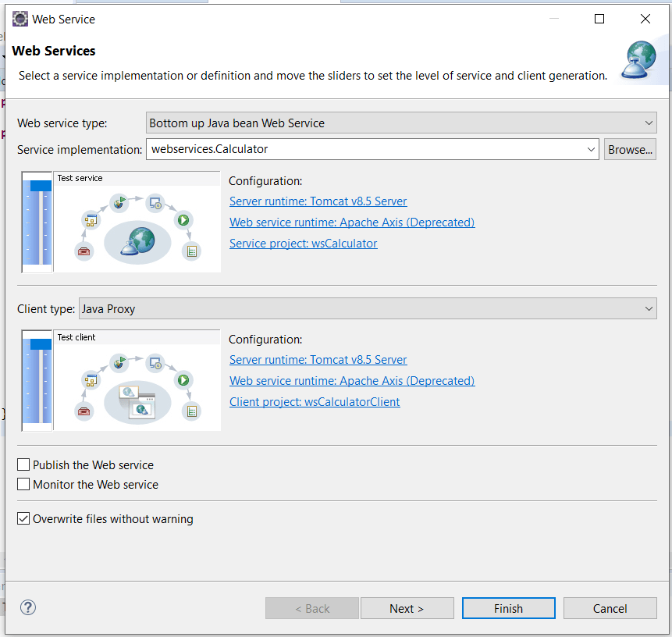Click the Test service level slider handle
Screen dimensions: 672x637
tap(40, 186)
